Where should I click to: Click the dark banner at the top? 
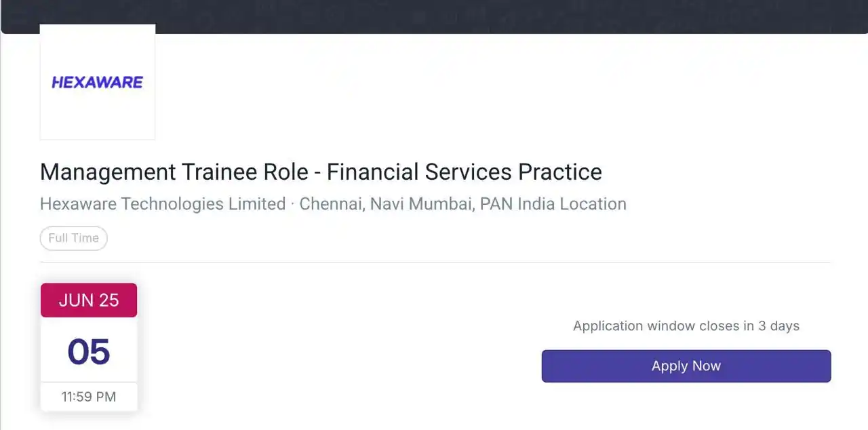click(x=434, y=16)
